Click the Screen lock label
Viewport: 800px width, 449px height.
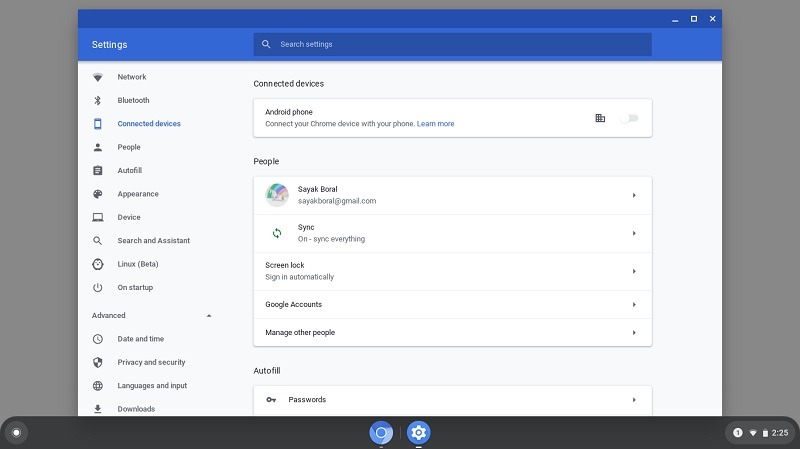click(285, 265)
